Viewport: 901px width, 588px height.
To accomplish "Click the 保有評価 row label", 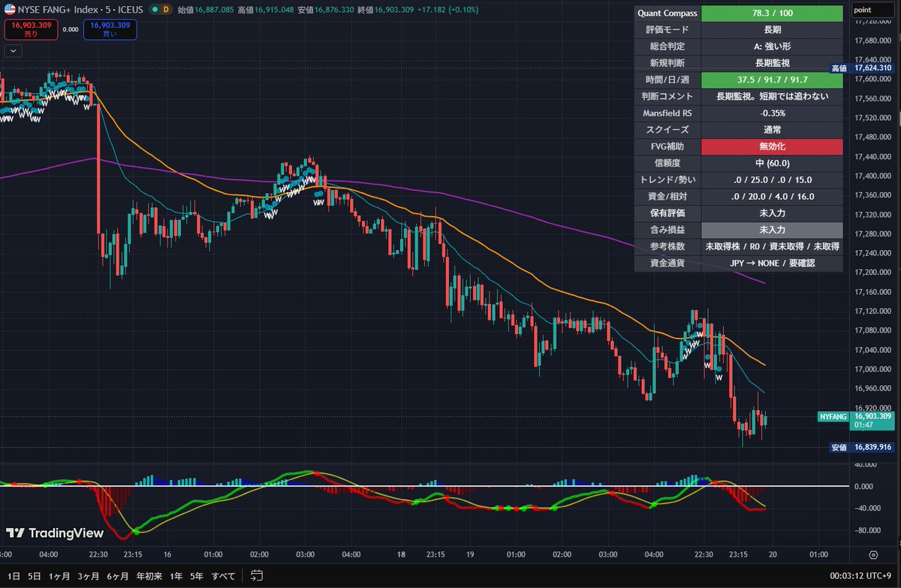I will [667, 213].
